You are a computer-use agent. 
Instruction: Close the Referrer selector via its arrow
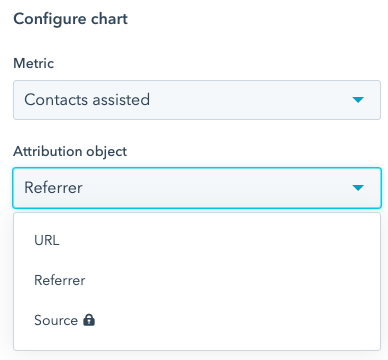(358, 188)
